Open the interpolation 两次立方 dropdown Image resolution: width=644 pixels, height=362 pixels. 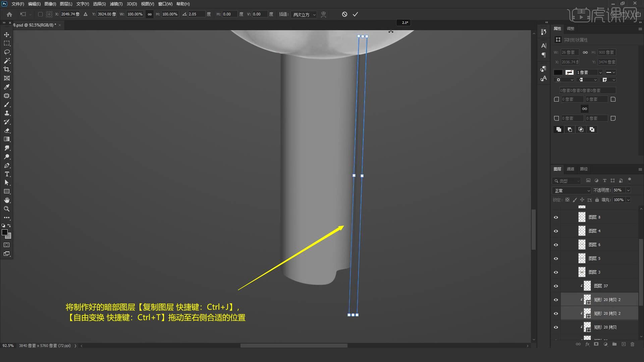[x=304, y=14]
